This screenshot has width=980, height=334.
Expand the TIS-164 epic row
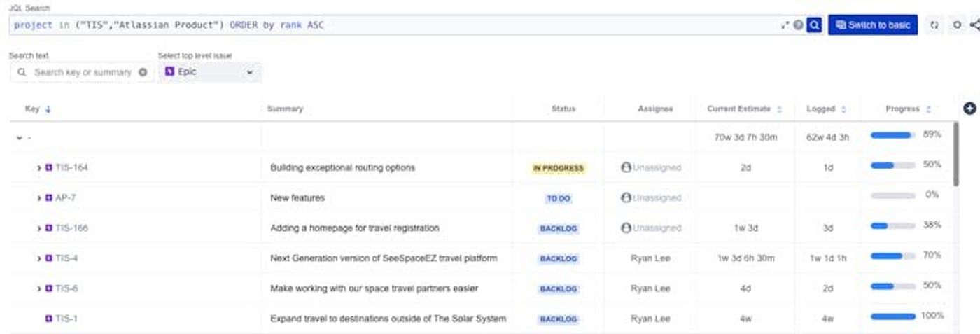[x=39, y=168]
